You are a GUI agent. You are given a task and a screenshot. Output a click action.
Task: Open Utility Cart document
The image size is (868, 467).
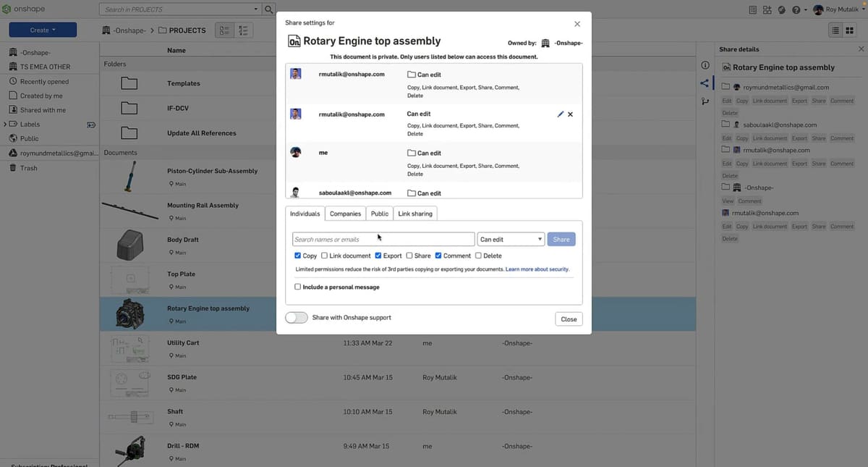183,342
